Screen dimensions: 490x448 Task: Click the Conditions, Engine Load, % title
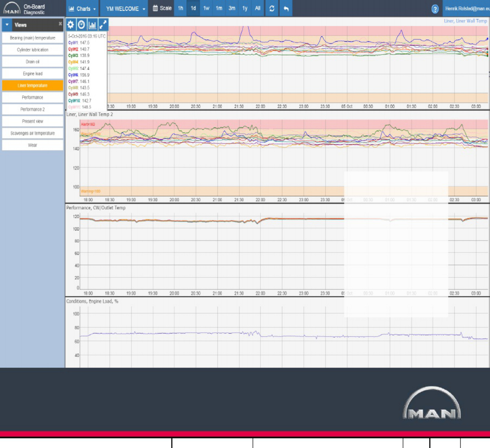click(x=92, y=301)
